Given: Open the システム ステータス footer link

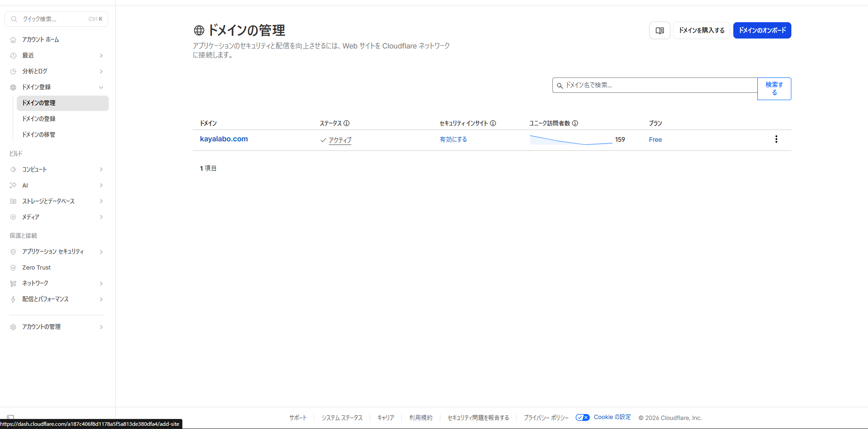Looking at the screenshot, I should coord(342,418).
